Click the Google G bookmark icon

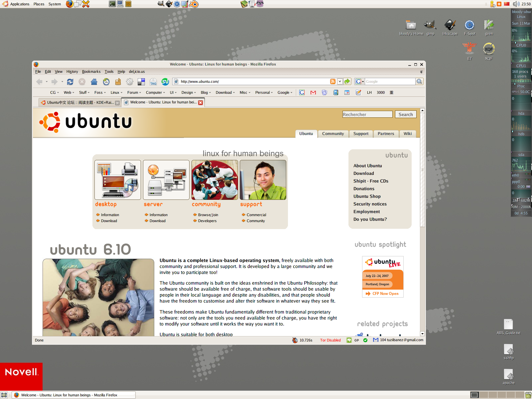click(302, 92)
